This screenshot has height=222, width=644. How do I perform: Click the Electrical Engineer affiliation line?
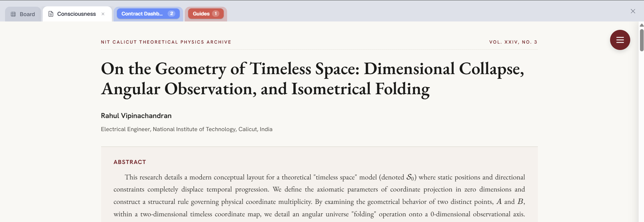(186, 129)
